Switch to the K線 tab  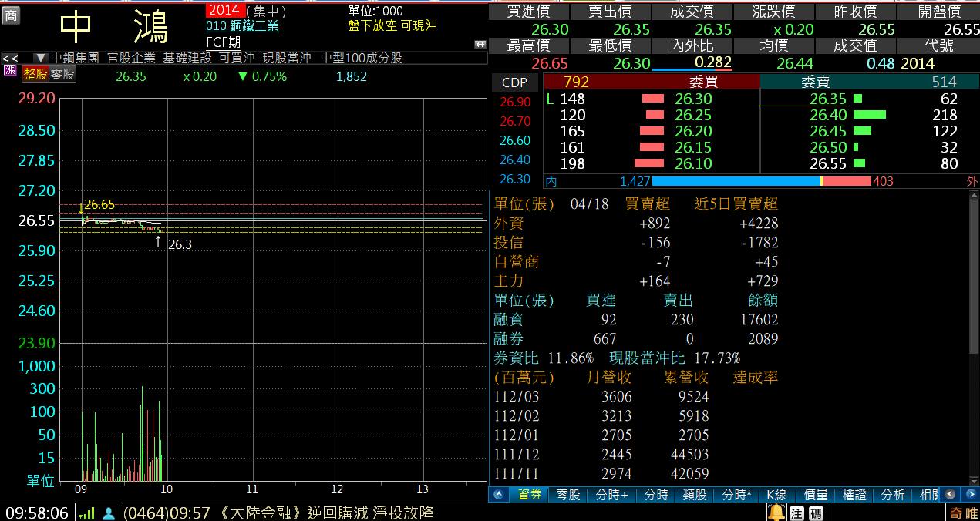tap(776, 495)
